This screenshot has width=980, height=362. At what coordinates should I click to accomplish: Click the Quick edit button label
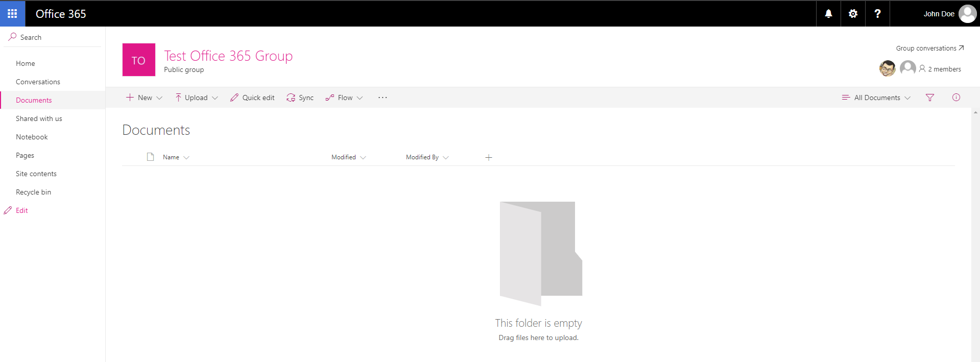click(x=258, y=98)
